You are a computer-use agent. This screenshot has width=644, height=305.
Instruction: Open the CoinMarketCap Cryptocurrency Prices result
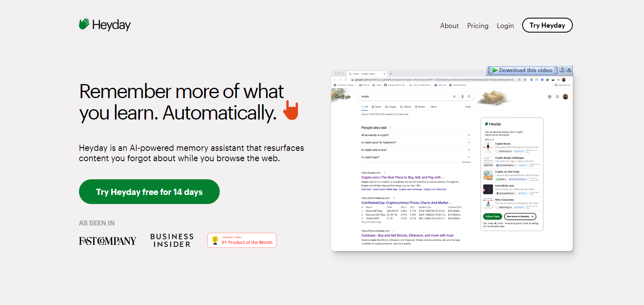(407, 203)
